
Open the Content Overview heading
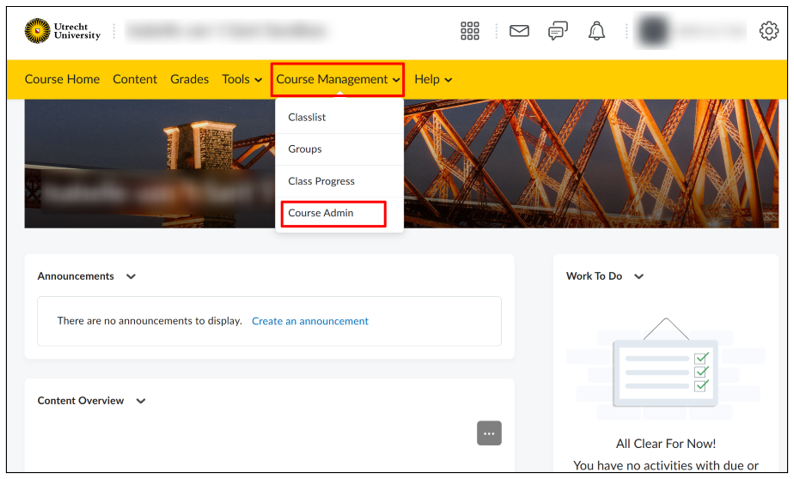[81, 401]
